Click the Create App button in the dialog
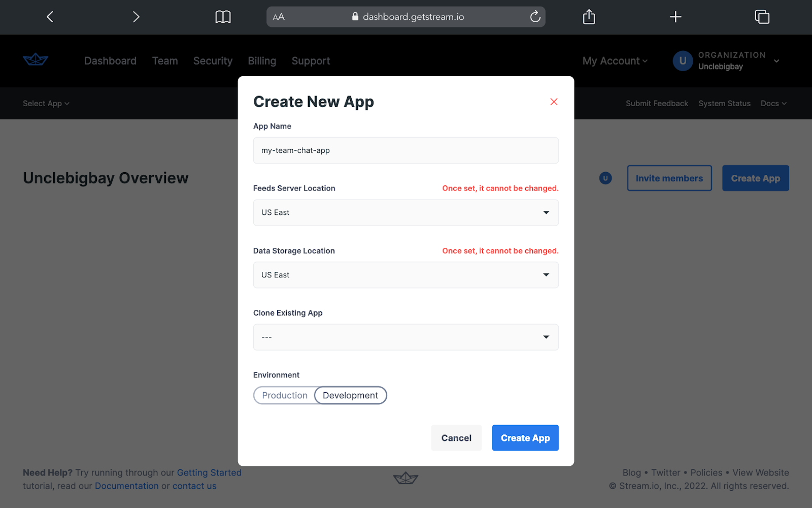This screenshot has height=508, width=812. coord(525,437)
